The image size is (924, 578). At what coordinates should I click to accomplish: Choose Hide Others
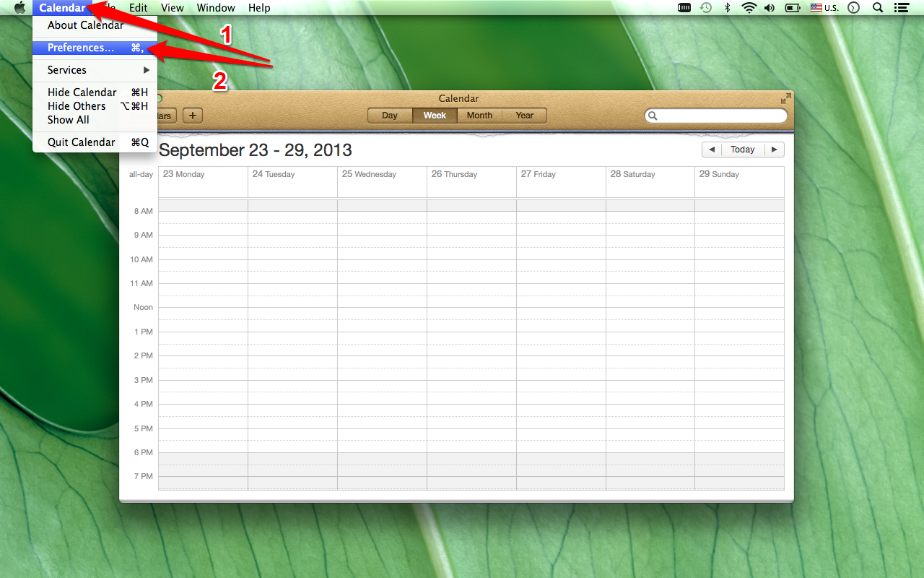tap(95, 106)
